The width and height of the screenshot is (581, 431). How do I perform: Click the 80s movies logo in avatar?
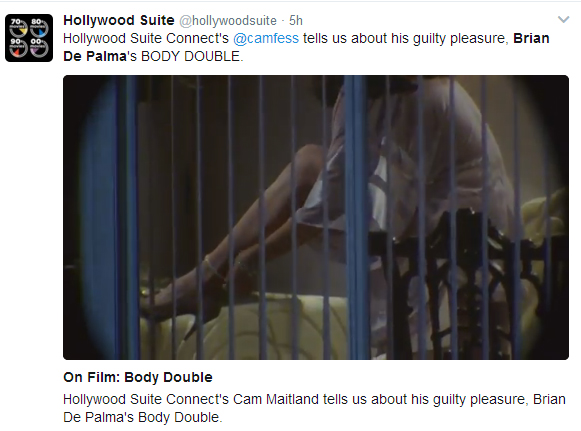click(x=39, y=28)
